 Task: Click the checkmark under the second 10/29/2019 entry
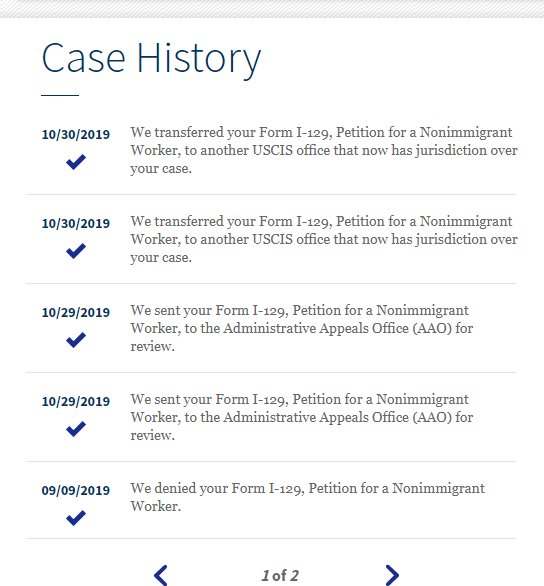point(76,429)
